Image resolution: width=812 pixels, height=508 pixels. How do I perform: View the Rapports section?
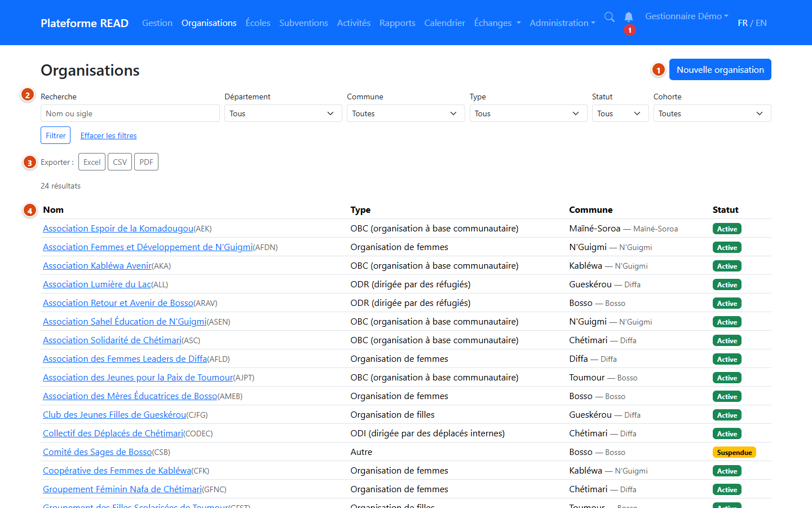(398, 23)
